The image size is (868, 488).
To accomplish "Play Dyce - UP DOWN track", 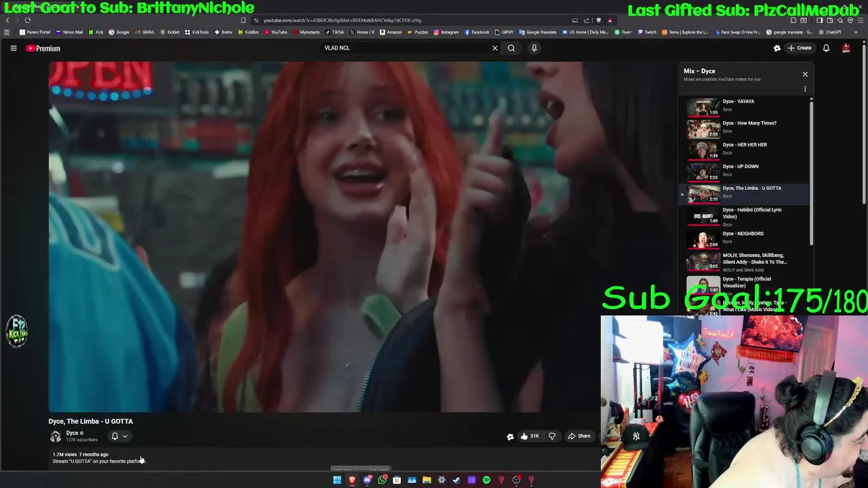I will pyautogui.click(x=745, y=171).
